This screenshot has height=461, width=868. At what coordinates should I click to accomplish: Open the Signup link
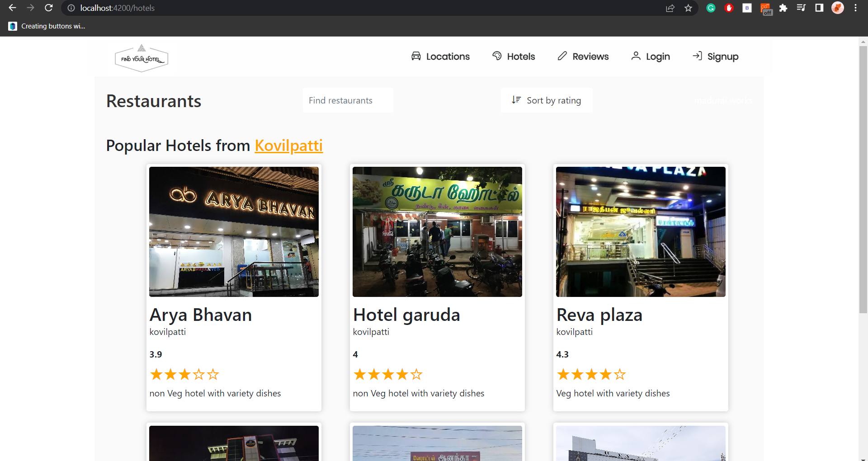click(715, 56)
